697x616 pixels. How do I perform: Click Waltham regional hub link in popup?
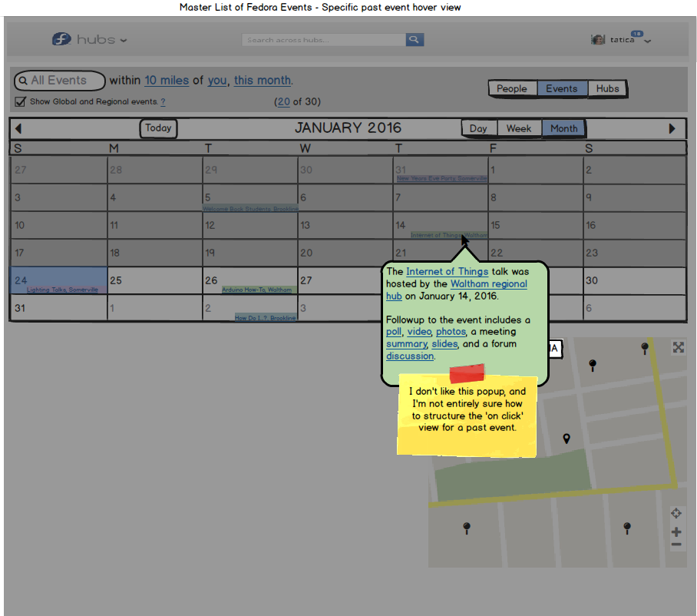(x=488, y=283)
